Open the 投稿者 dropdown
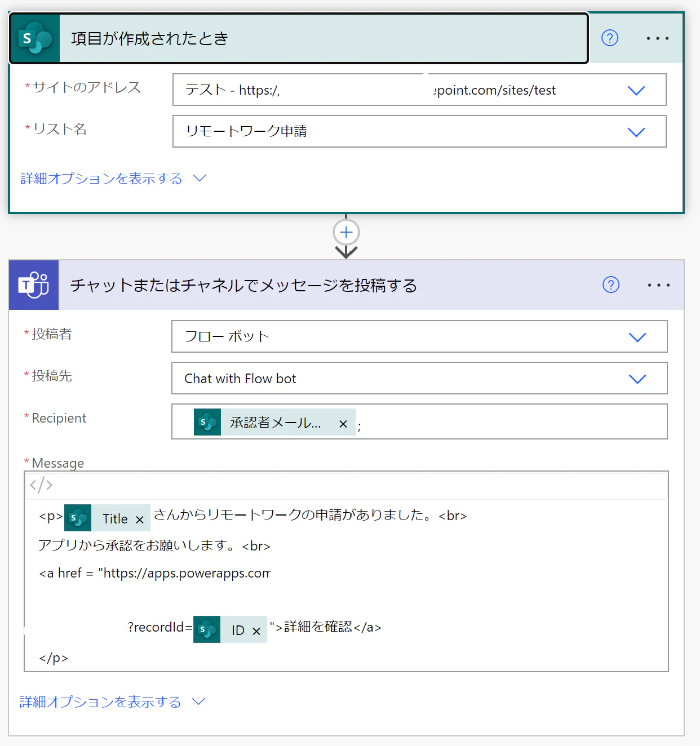The width and height of the screenshot is (700, 746). coord(419,336)
